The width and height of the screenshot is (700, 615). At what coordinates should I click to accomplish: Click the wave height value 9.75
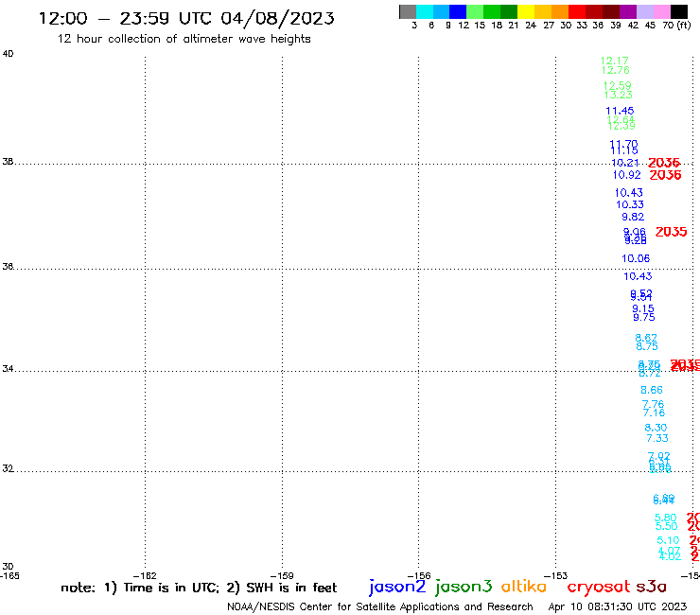coord(644,318)
